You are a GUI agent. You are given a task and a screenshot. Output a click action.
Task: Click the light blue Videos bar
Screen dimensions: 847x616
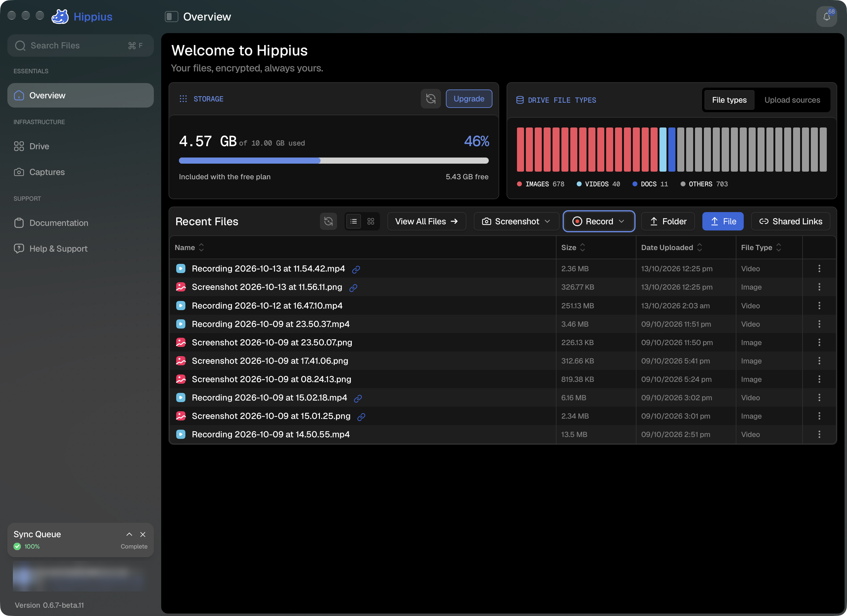663,150
